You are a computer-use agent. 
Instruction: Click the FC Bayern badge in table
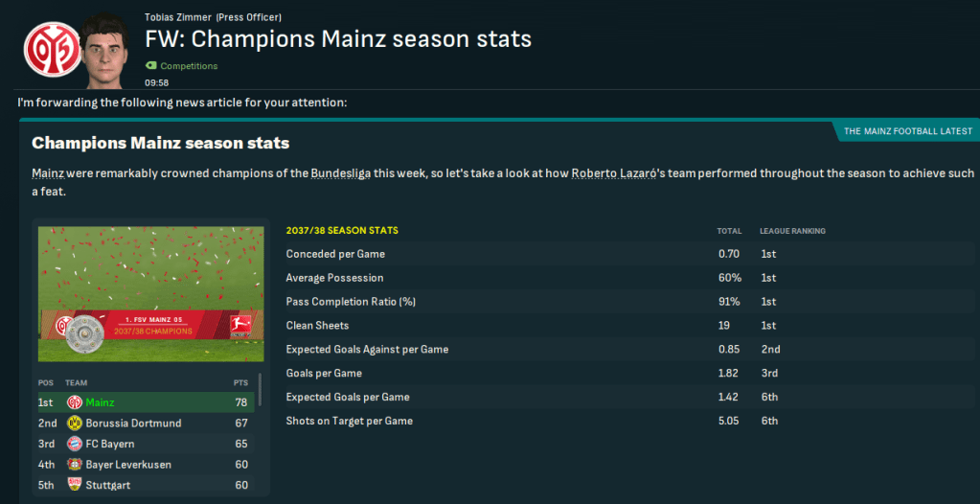73,444
